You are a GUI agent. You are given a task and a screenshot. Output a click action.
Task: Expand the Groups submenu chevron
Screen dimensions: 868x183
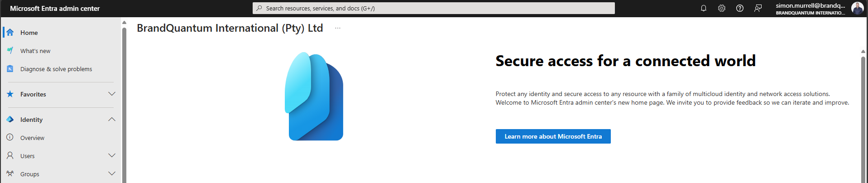point(112,173)
